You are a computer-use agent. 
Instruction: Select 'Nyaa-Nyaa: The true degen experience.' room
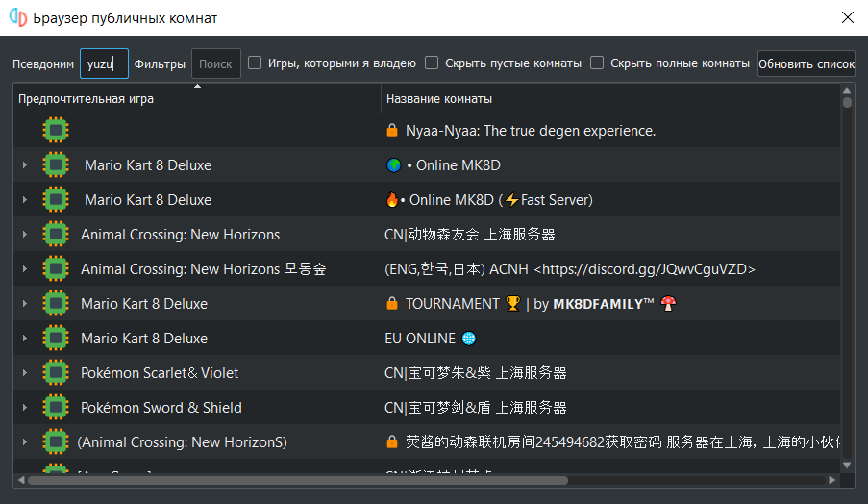(531, 131)
